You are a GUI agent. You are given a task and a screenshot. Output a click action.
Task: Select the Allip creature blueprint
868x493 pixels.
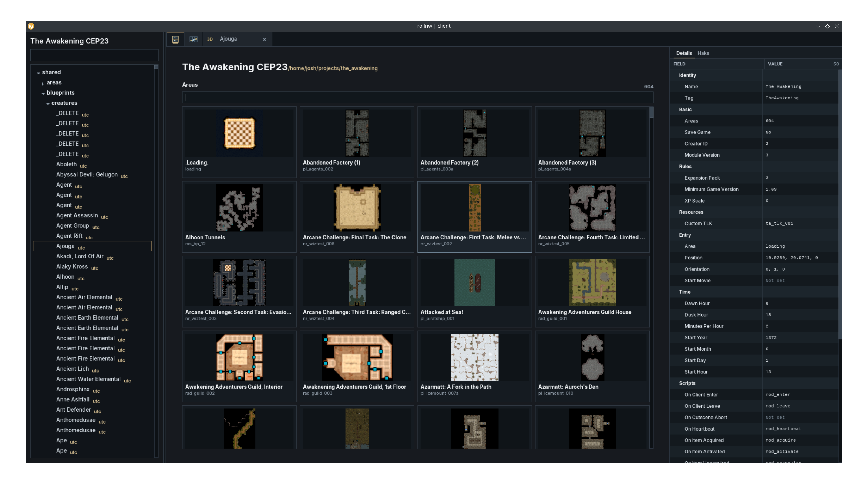tap(92, 287)
